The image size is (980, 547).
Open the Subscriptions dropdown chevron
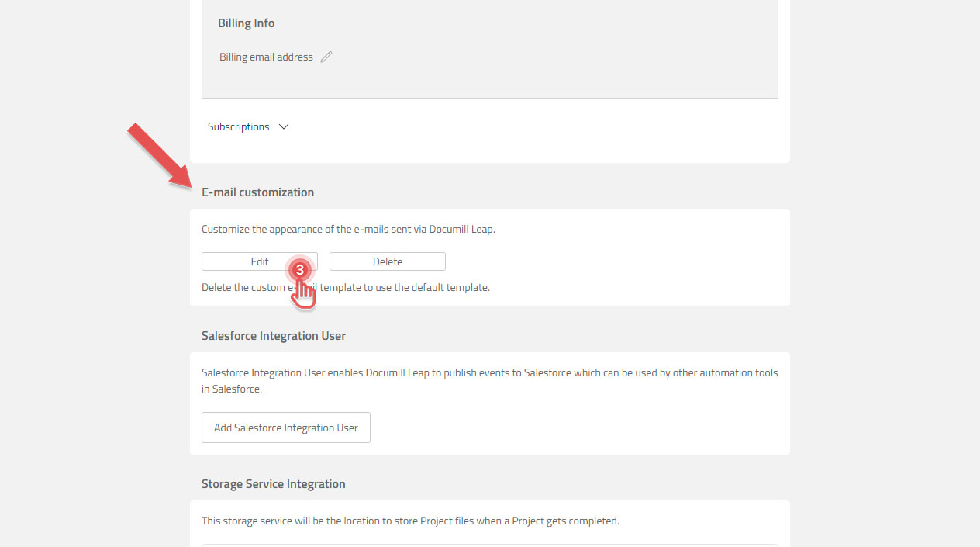(x=283, y=126)
